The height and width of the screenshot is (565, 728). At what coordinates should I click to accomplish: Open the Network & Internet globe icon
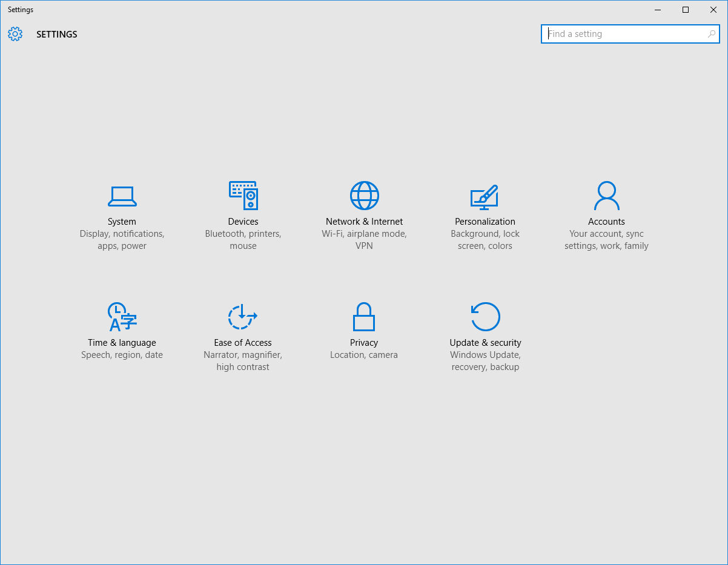coord(364,195)
